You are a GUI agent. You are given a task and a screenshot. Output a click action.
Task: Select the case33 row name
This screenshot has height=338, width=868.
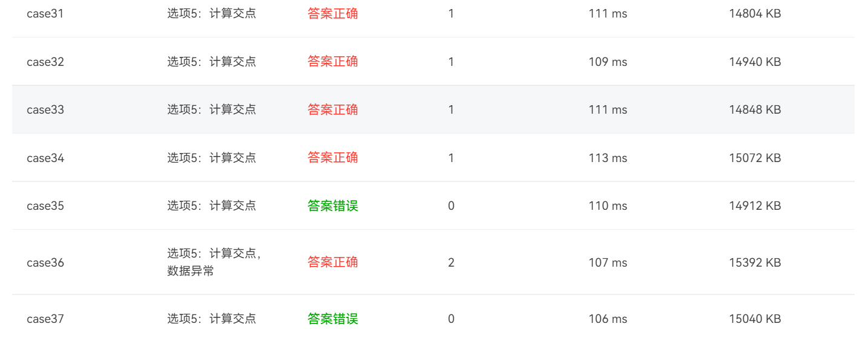[45, 109]
